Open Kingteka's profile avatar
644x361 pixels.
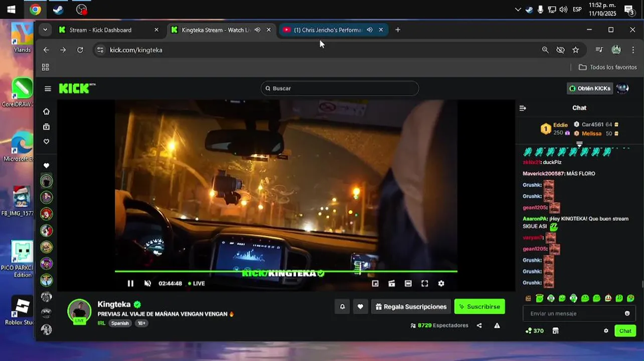click(79, 311)
